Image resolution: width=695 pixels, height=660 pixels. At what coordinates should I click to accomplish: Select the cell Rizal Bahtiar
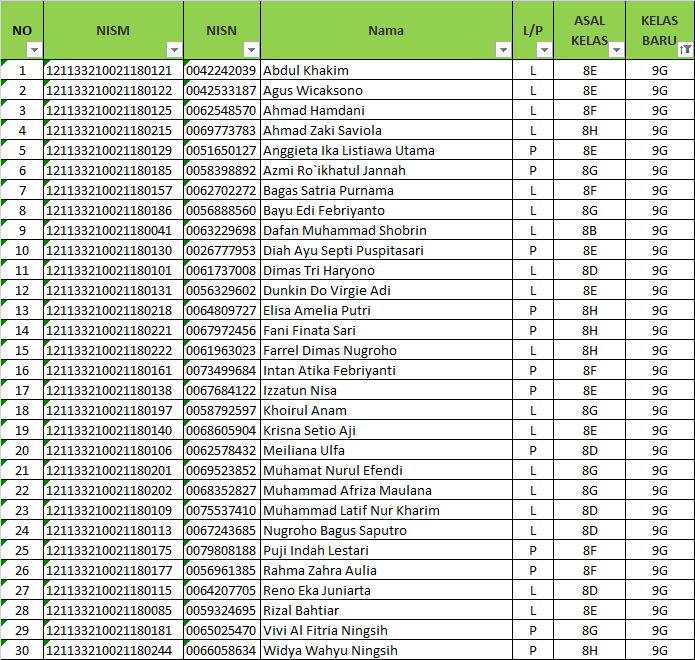386,610
